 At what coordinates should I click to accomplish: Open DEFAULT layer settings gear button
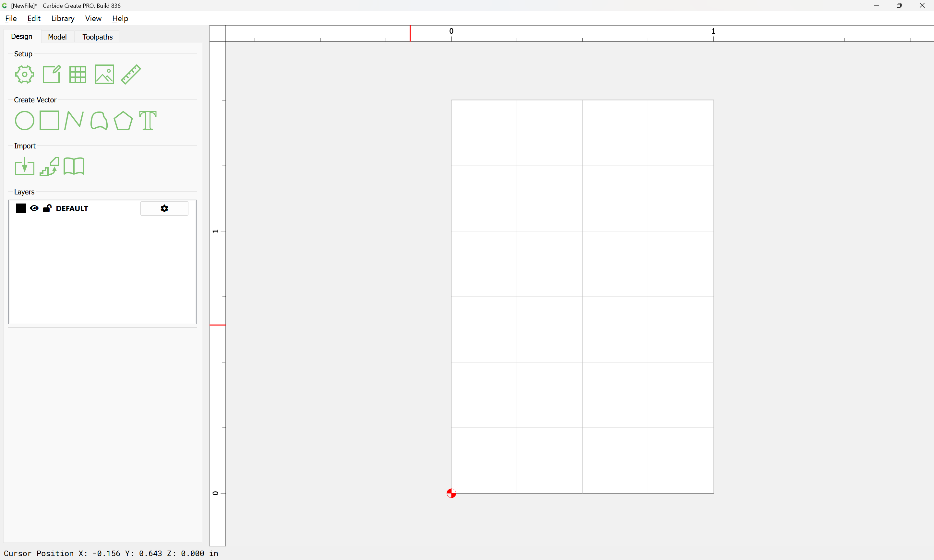[164, 208]
